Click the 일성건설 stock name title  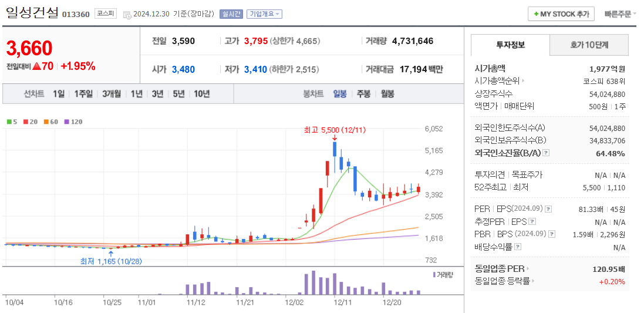click(x=32, y=13)
